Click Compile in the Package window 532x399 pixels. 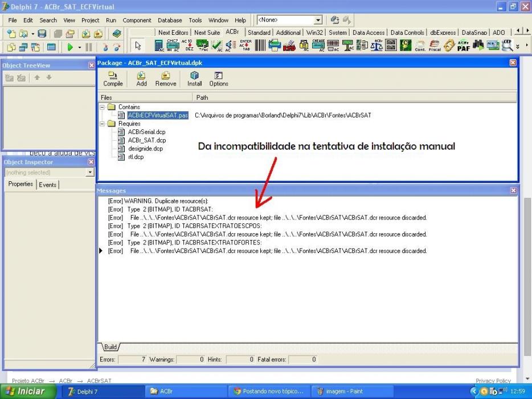[x=113, y=79]
